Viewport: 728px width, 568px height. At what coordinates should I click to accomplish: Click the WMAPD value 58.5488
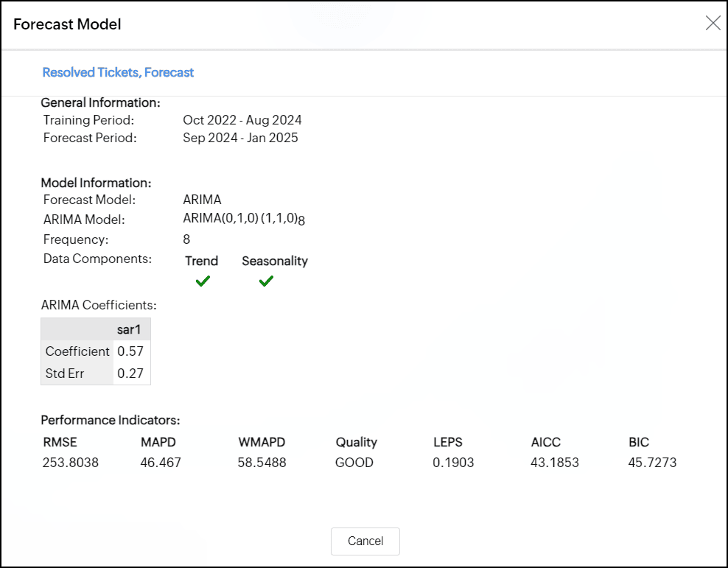(262, 463)
